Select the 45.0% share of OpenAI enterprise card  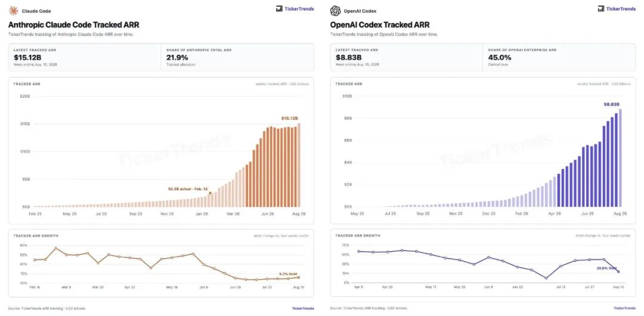pyautogui.click(x=559, y=57)
